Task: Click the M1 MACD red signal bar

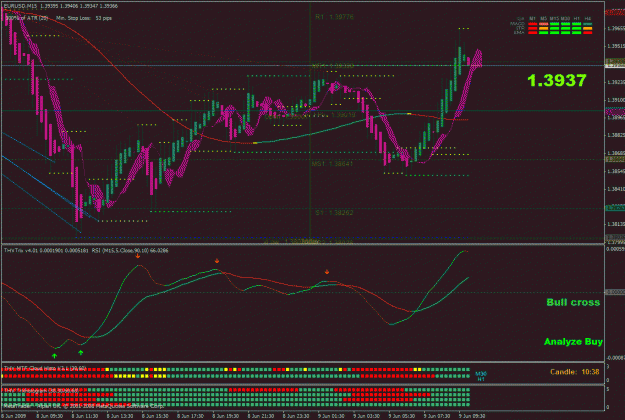Action: 533,24
